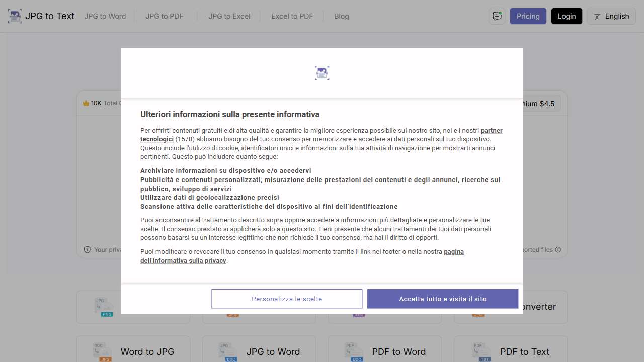Image resolution: width=644 pixels, height=362 pixels.
Task: Accept all cookies and visit the site
Action: (x=442, y=299)
